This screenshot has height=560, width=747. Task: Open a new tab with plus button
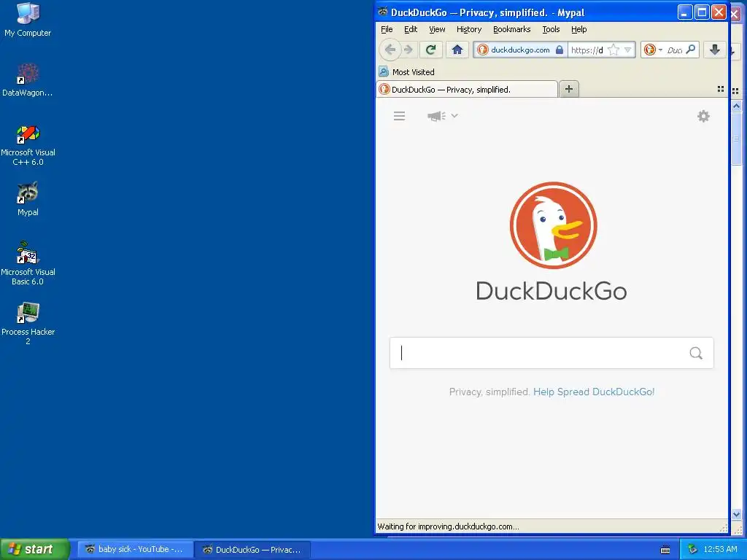[x=569, y=89]
